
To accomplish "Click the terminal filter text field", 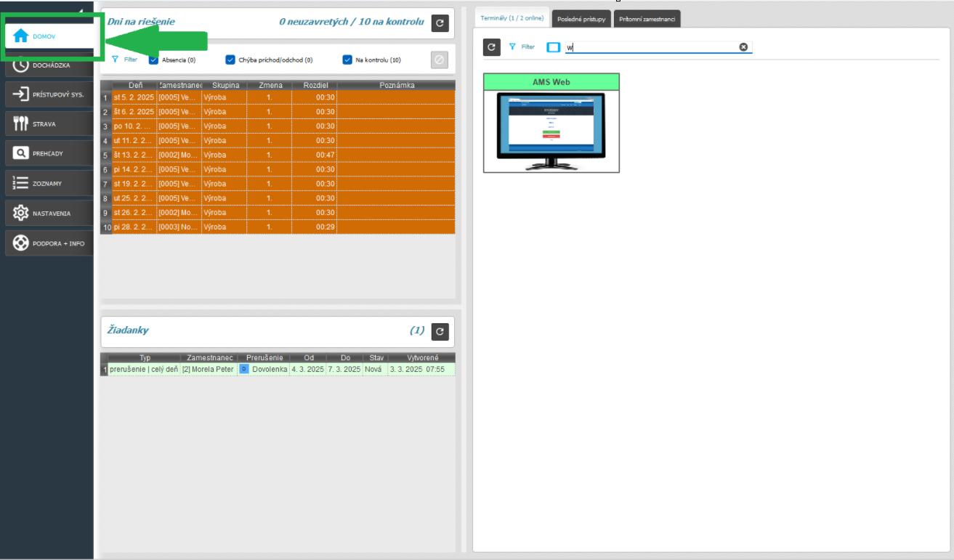I will 654,47.
